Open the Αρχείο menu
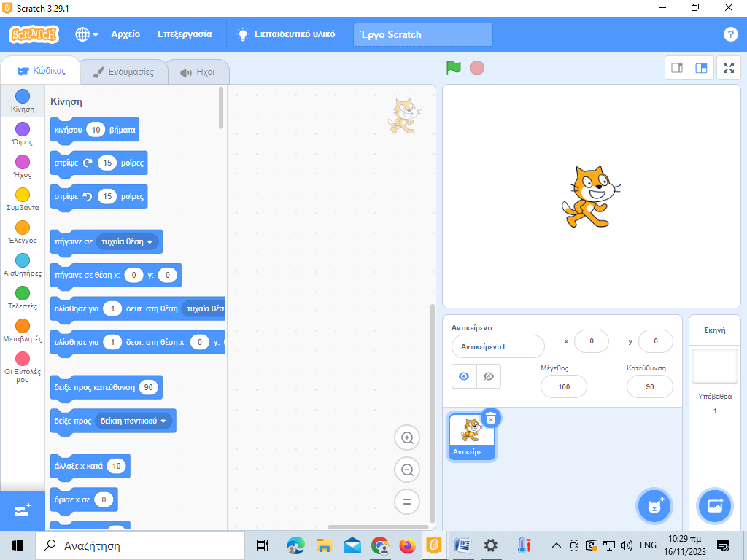Viewport: 747px width, 560px height. (125, 34)
